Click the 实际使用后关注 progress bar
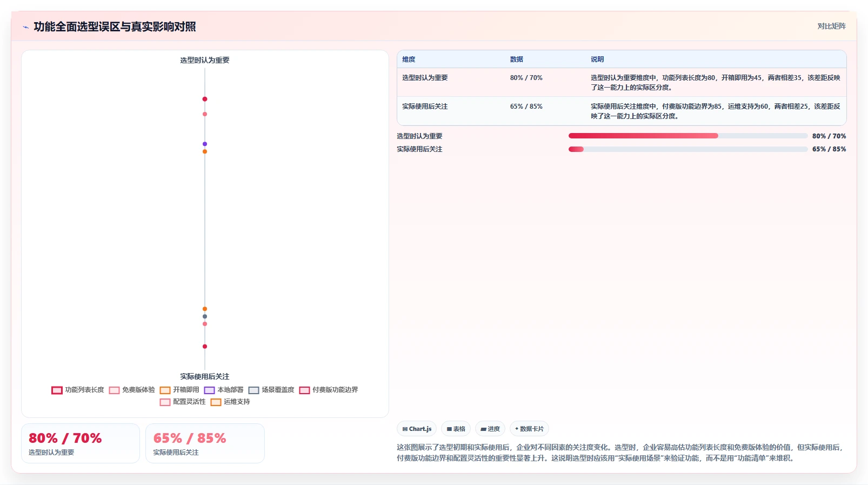This screenshot has height=485, width=868. (x=688, y=149)
